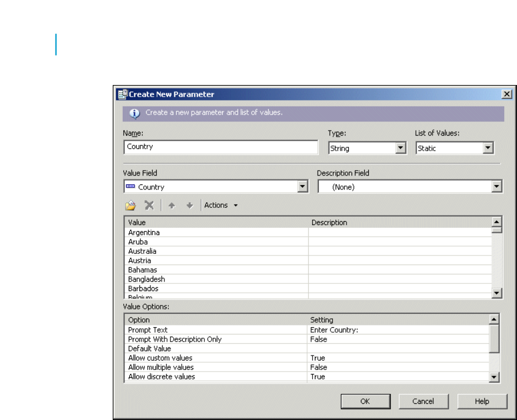Move selected value down with arrow icon
The image size is (517, 420).
189,206
